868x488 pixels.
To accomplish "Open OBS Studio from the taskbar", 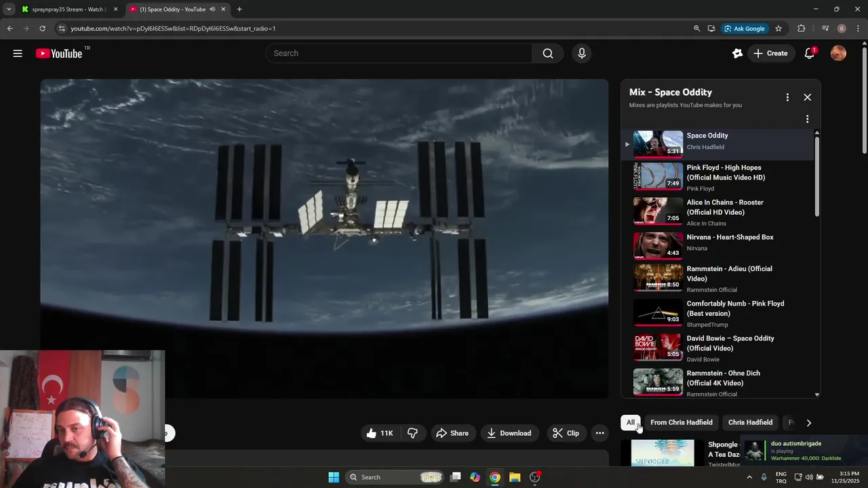I will (x=535, y=477).
